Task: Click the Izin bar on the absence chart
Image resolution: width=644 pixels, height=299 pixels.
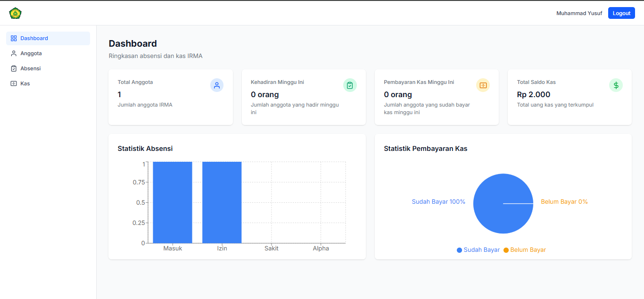Action: point(222,203)
